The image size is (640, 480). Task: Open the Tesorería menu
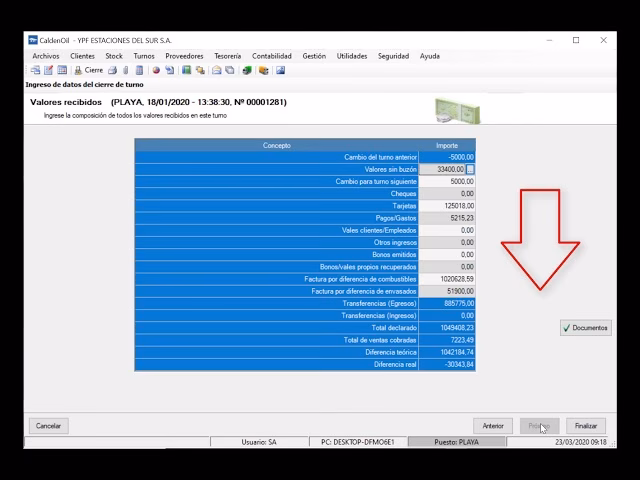tap(227, 56)
